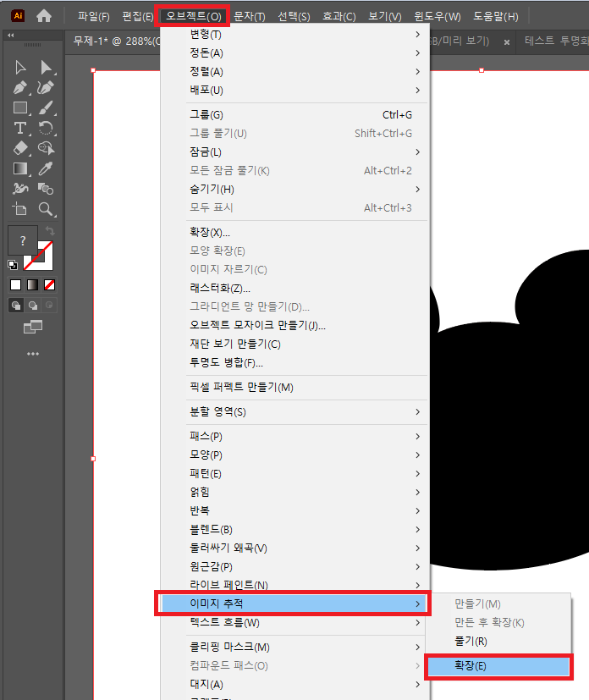Screen dimensions: 589x700
Task: Click 확장(E) in 이미지 추적 submenu
Action: coord(498,666)
